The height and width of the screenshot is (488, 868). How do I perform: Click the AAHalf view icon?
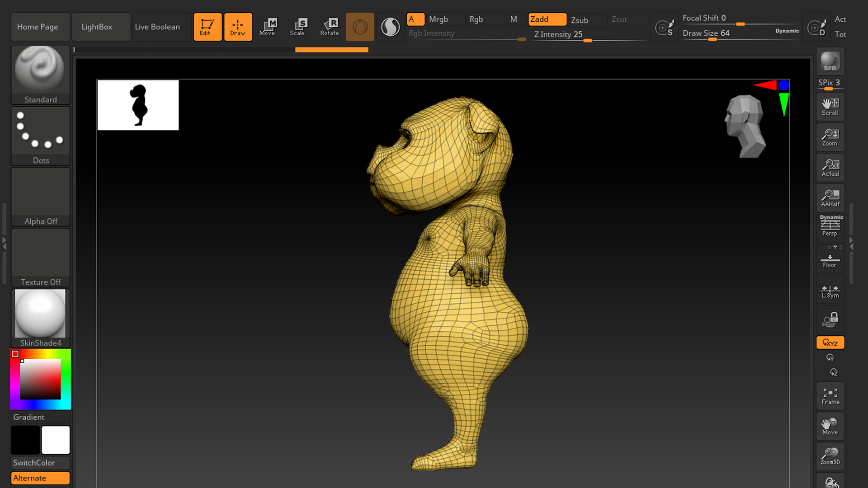tap(830, 198)
